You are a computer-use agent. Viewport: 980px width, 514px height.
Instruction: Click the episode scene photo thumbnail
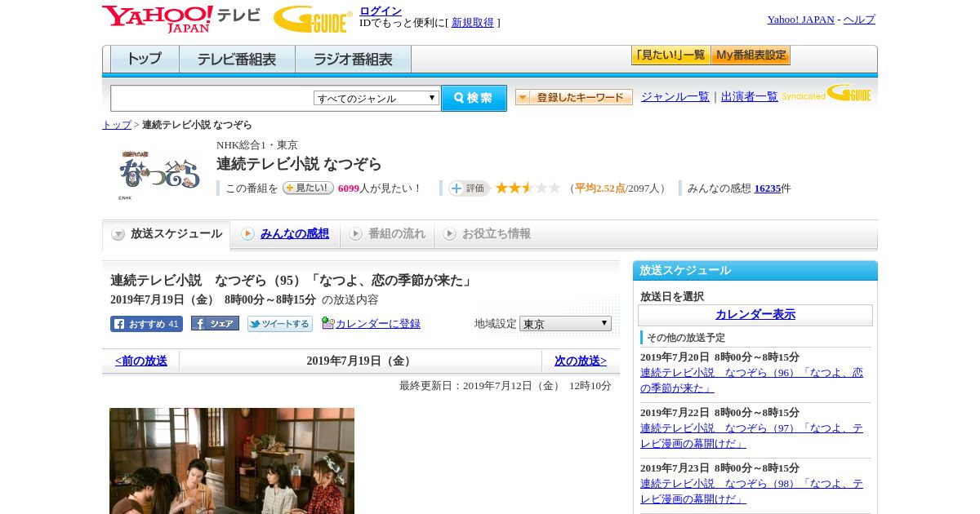click(x=232, y=461)
